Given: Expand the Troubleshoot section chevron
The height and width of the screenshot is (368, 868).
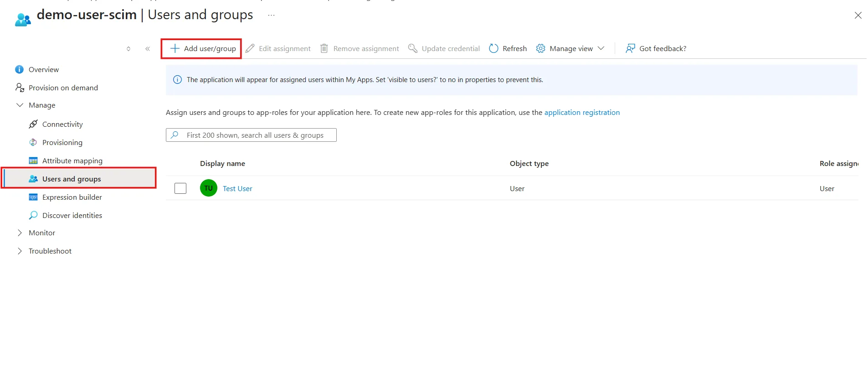Looking at the screenshot, I should (x=20, y=251).
